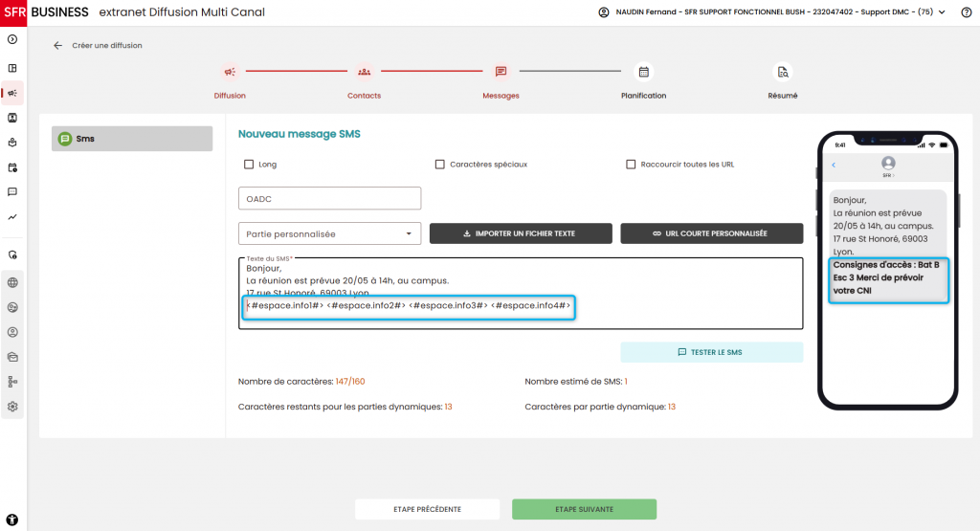This screenshot has width=980, height=531.
Task: Go to the Planification step label
Action: (644, 96)
